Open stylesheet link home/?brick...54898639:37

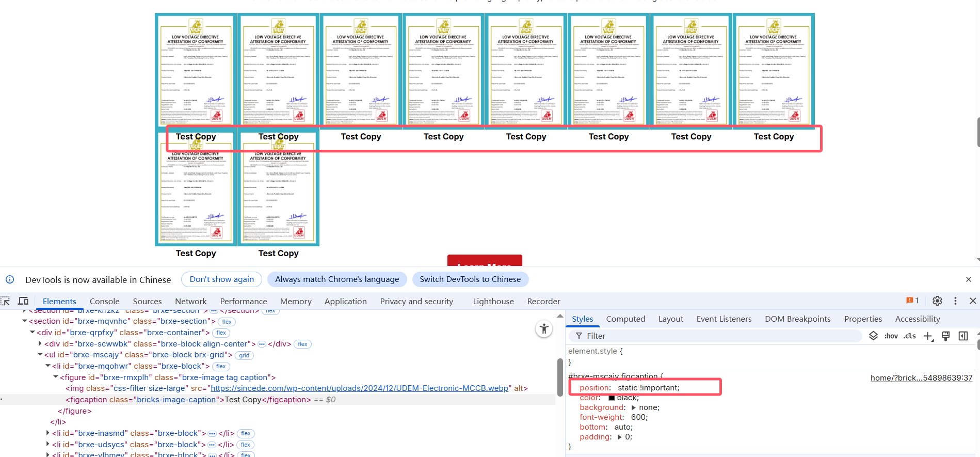[921, 377]
